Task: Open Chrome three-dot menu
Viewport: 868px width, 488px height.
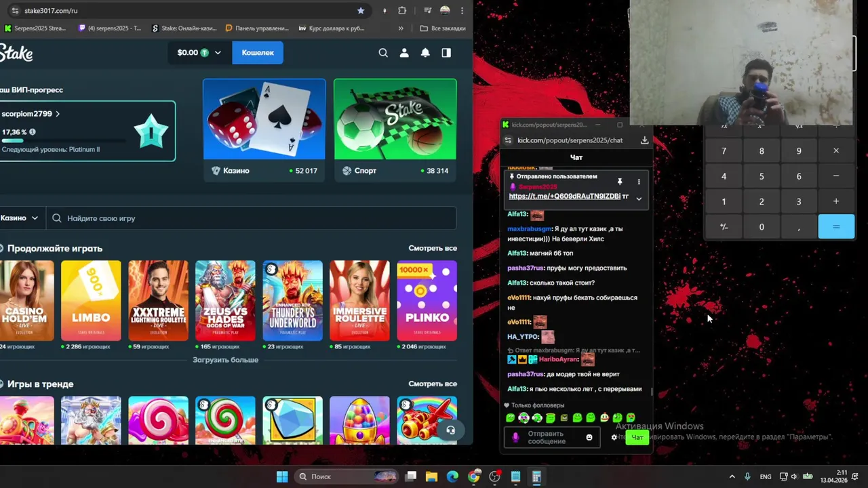Action: tap(462, 11)
